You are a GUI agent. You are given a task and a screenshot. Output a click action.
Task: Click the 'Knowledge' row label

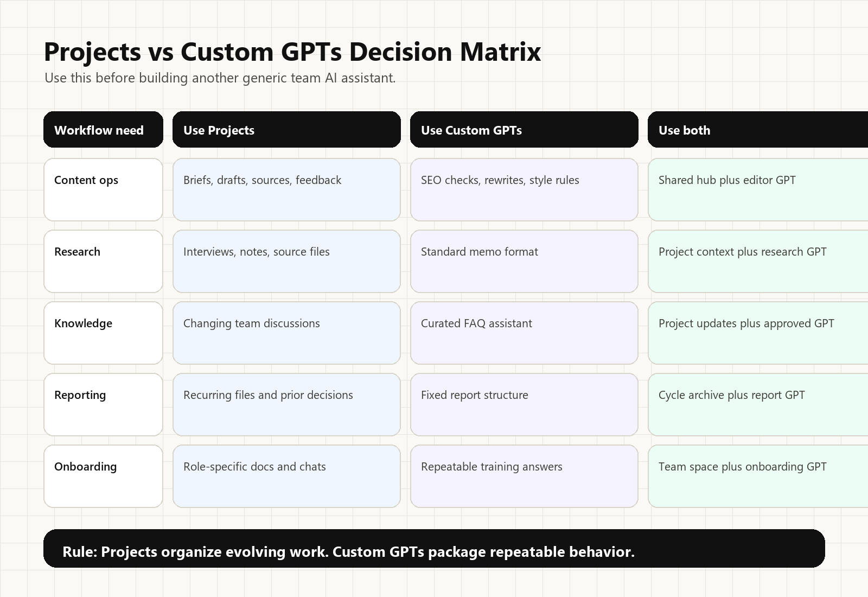pos(103,333)
